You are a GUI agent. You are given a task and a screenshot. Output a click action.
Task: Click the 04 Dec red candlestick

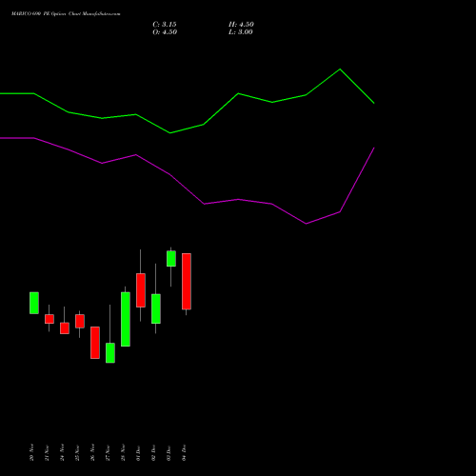[x=187, y=281]
